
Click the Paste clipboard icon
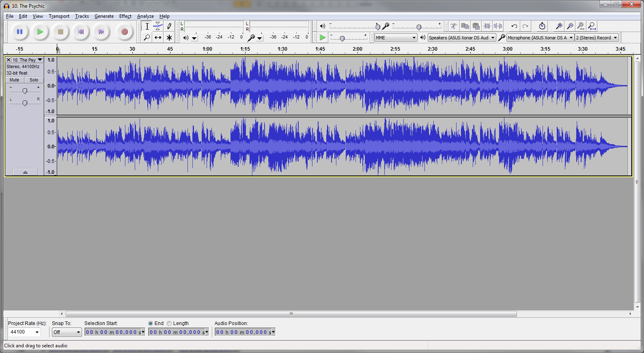point(476,26)
